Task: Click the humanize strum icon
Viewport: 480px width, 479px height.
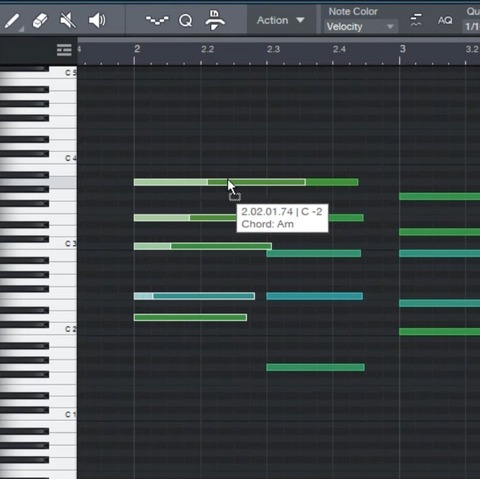Action: coord(416,20)
